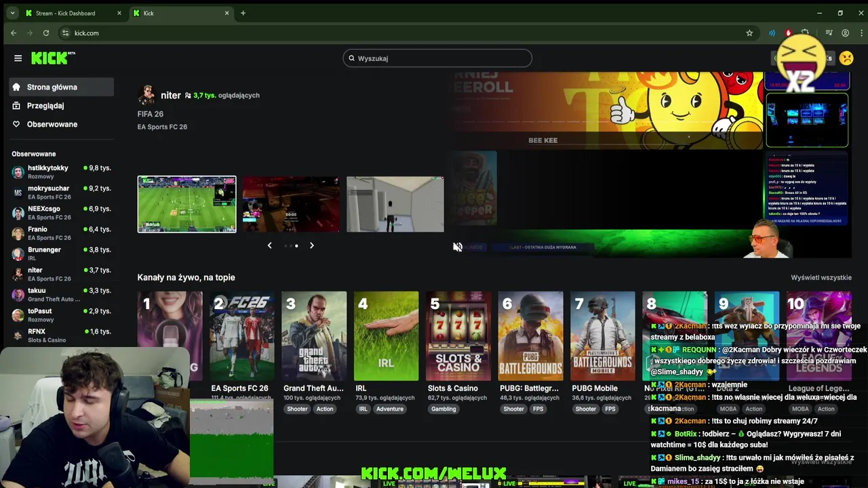This screenshot has height=488, width=868.
Task: Open the FIFA 26 stream title
Action: (151, 114)
